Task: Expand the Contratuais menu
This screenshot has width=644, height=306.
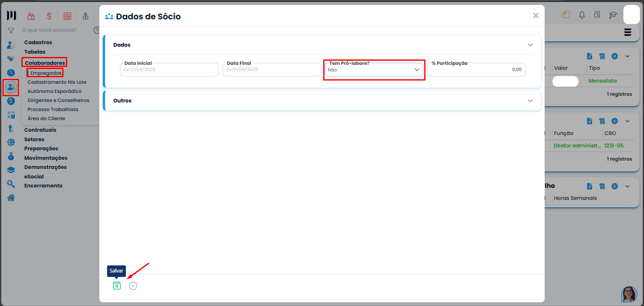Action: click(x=40, y=130)
